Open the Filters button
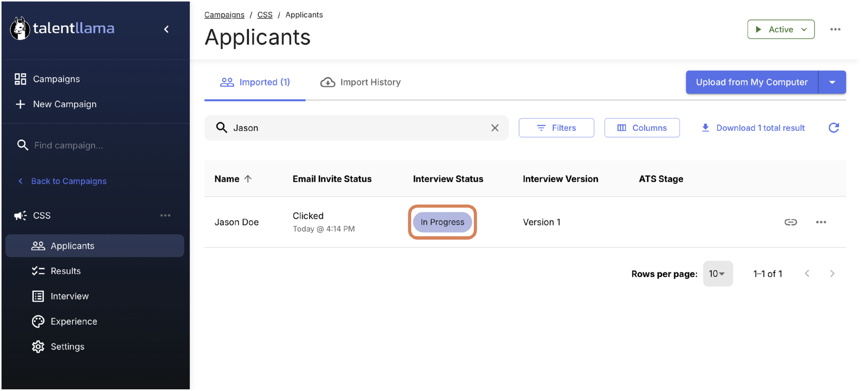Image resolution: width=868 pixels, height=391 pixels. [x=556, y=128]
